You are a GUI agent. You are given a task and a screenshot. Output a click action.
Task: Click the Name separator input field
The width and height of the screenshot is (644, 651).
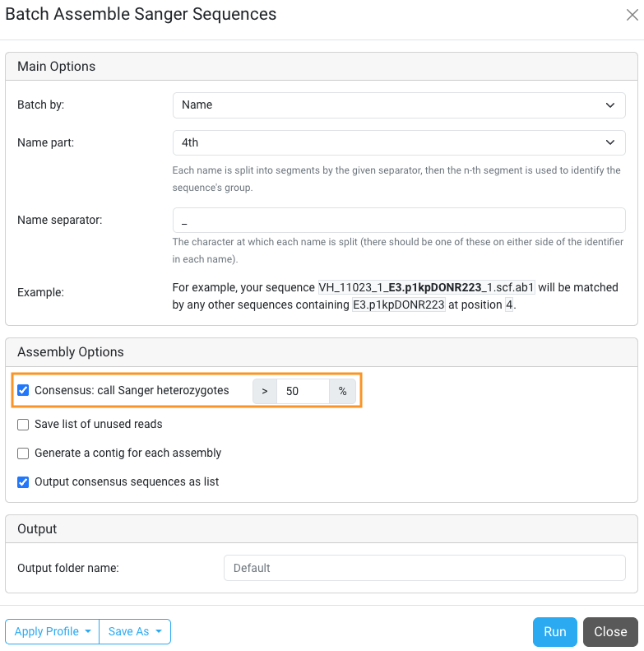coord(399,221)
